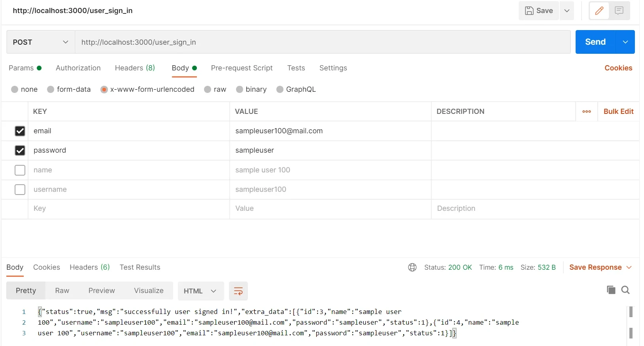Switch to the Authorization tab
The height and width of the screenshot is (346, 644).
78,68
